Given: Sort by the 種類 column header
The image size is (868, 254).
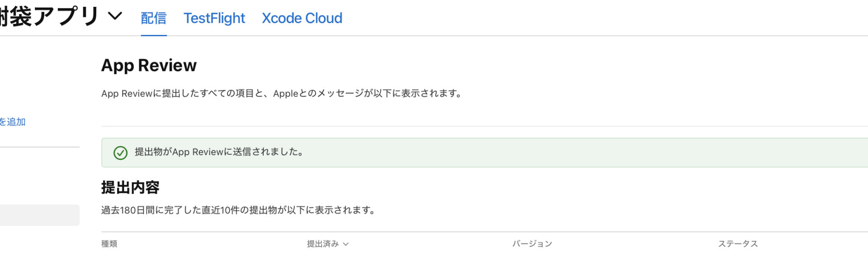Looking at the screenshot, I should click(109, 244).
